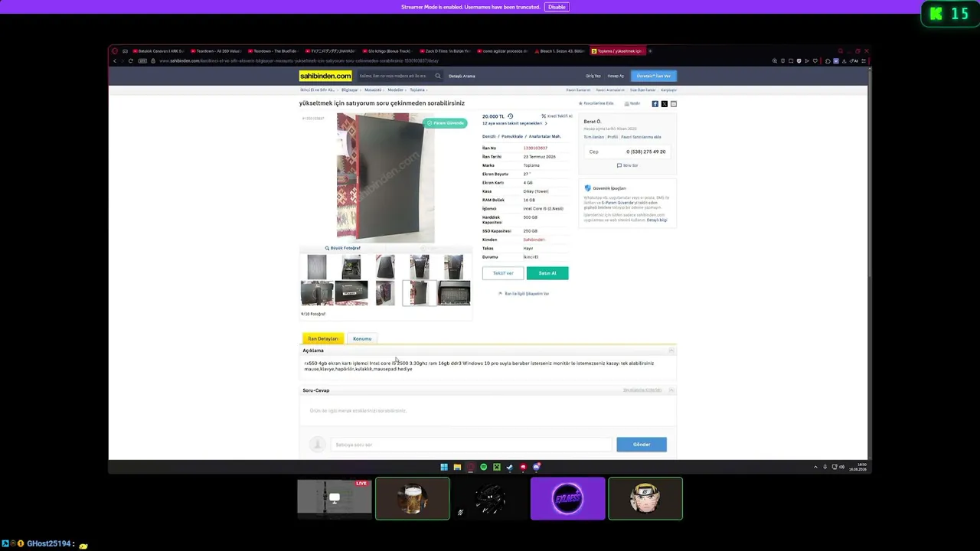Select the beer mug avatar participant tile
This screenshot has width=980, height=551.
413,499
